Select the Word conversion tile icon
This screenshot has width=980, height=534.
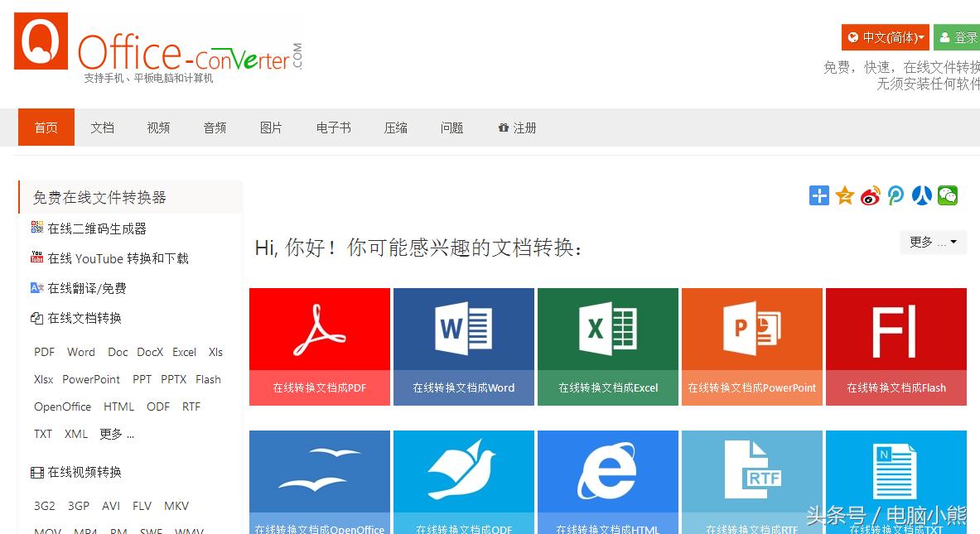pos(463,329)
